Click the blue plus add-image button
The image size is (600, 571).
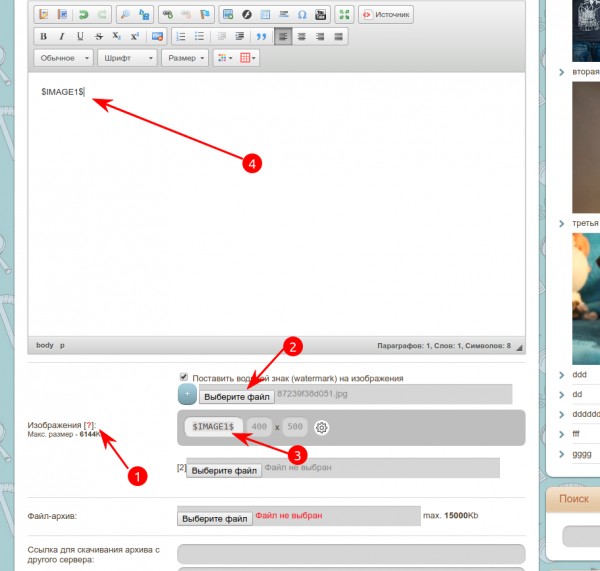pyautogui.click(x=187, y=394)
